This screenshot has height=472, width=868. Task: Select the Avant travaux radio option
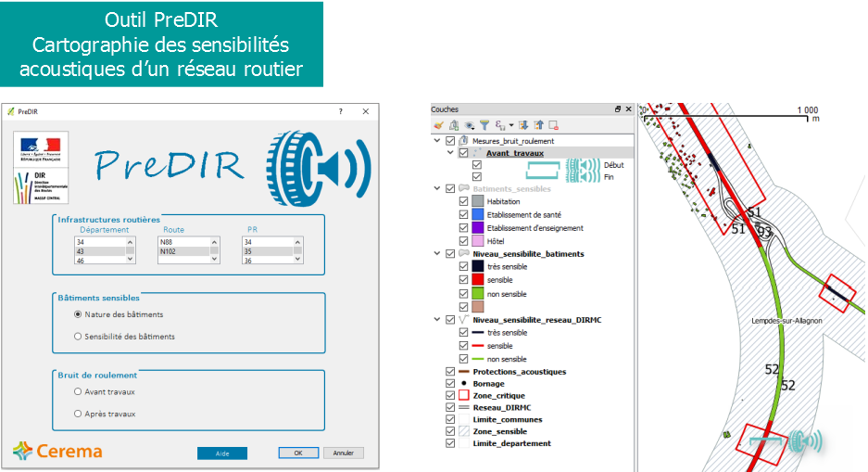(78, 392)
